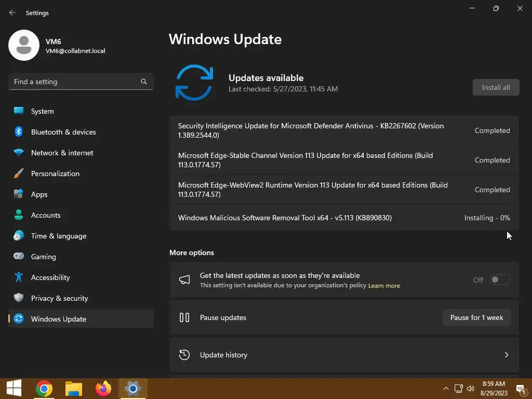Open the notification center icon
532x399 pixels.
[521, 389]
